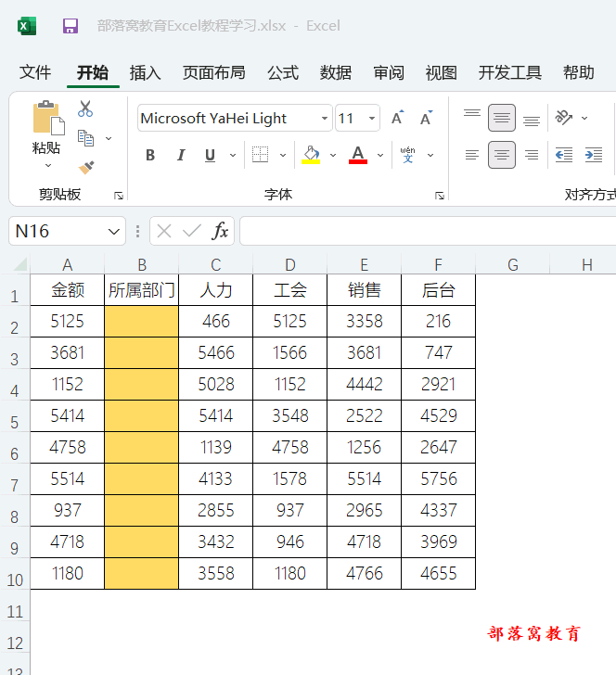Expand the Name Box dropdown arrow
Image resolution: width=616 pixels, height=675 pixels.
[114, 232]
